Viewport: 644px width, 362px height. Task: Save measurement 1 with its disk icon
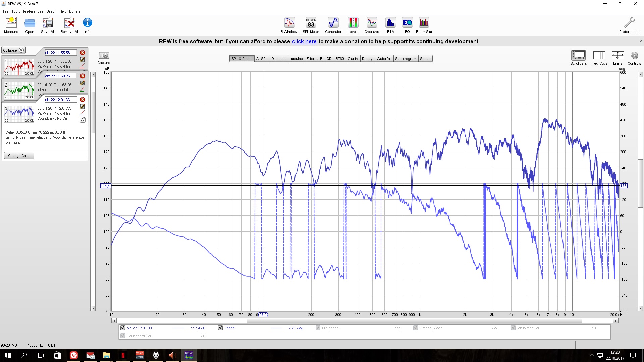coord(83,60)
